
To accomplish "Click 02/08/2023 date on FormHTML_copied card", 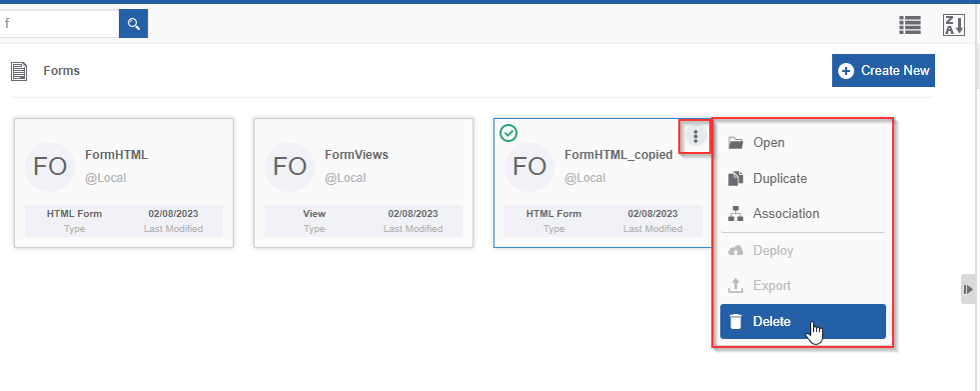I will pos(652,213).
